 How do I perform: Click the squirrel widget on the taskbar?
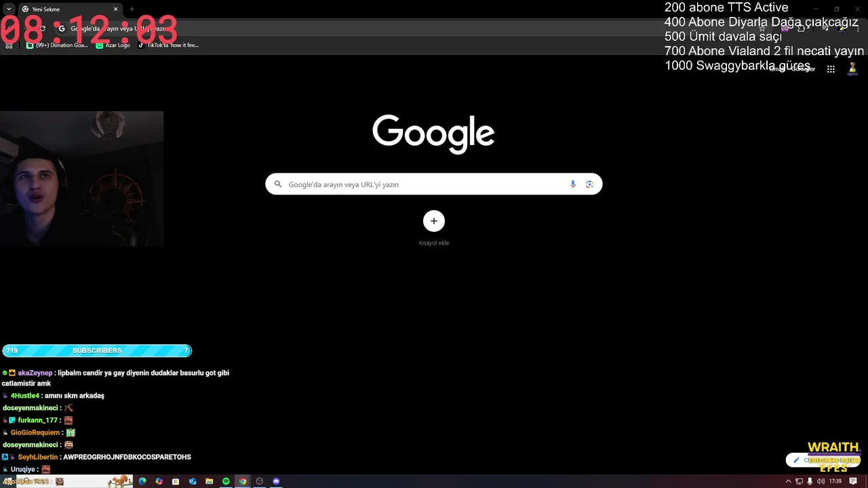[119, 481]
